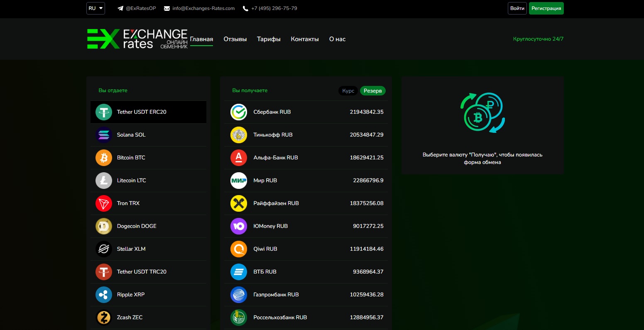This screenshot has width=644, height=330.
Task: Click the bitcoin-ruble exchange illustration
Action: click(x=482, y=113)
